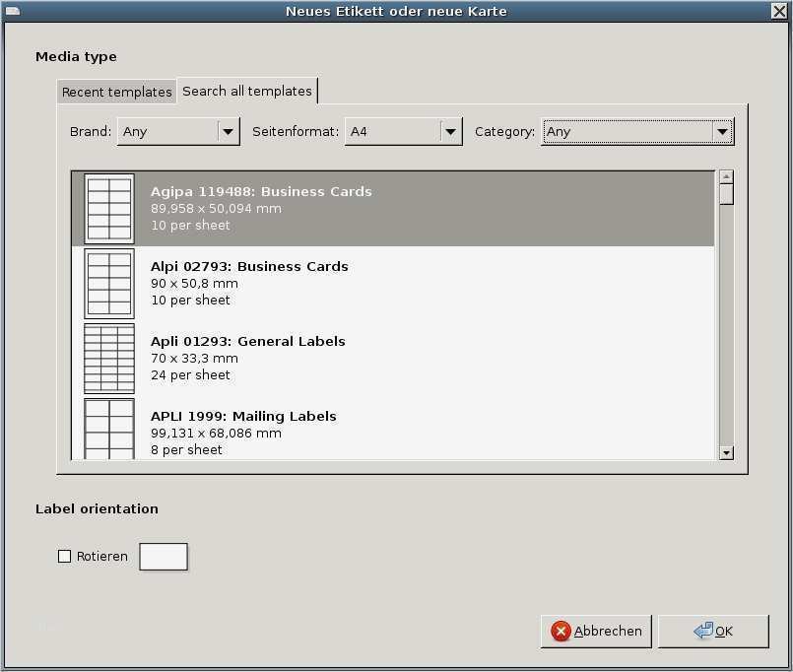Screen dimensions: 793x672
Task: Enable the Rotieren checkbox
Action: click(x=65, y=556)
